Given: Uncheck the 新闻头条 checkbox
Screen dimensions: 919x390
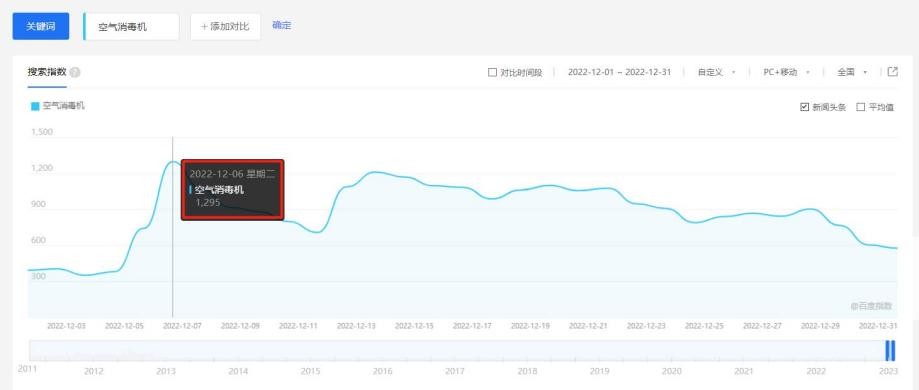Looking at the screenshot, I should (804, 107).
